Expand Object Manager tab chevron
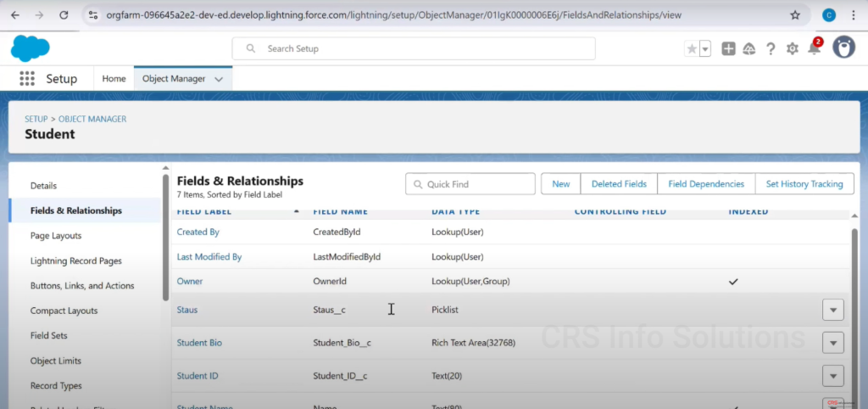This screenshot has width=868, height=409. [x=219, y=79]
